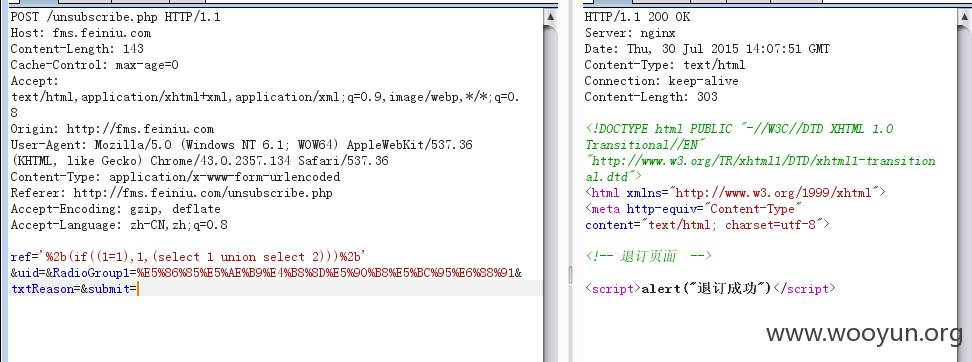Viewport: 972px width, 362px height.
Task: Select the '<html xmlns=' tag line
Action: click(735, 193)
